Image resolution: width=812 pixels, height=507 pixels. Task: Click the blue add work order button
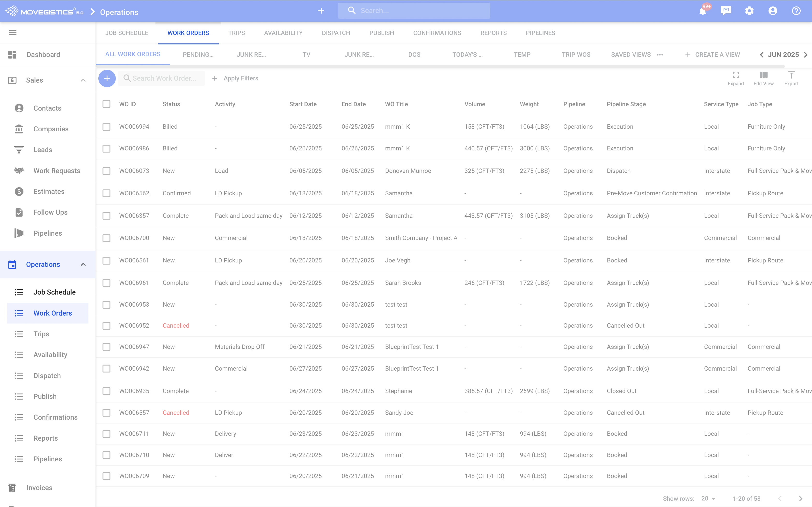point(107,78)
